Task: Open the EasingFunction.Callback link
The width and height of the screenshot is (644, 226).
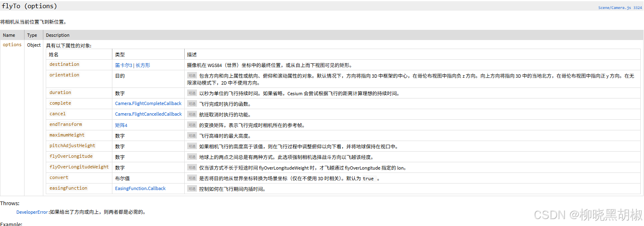Action: (x=140, y=189)
